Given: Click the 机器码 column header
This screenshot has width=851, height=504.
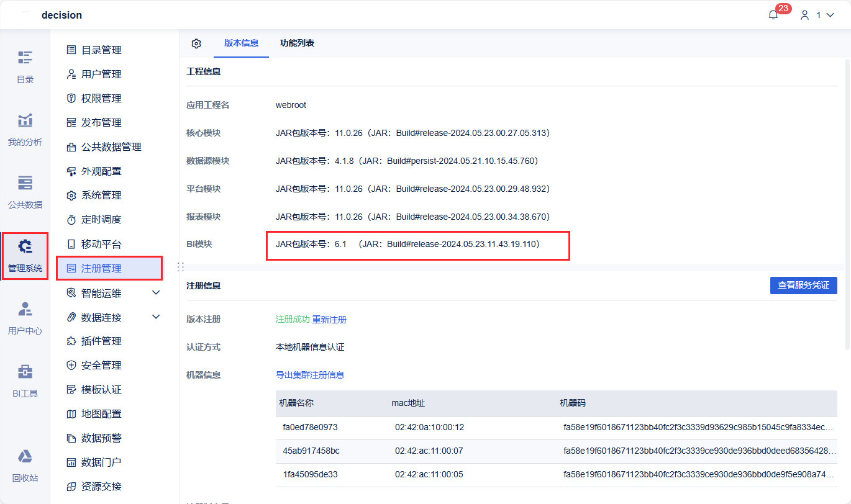Looking at the screenshot, I should tap(573, 403).
